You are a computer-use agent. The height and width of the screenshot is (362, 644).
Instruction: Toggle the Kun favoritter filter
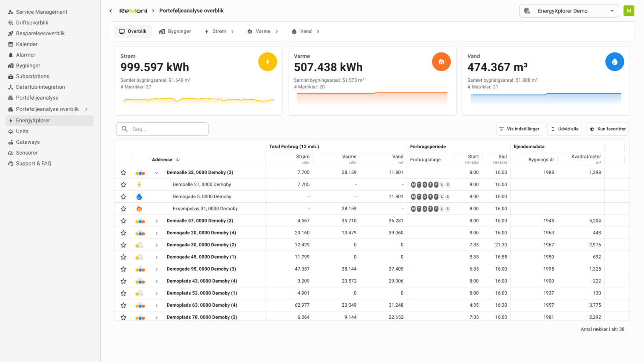[x=607, y=129]
